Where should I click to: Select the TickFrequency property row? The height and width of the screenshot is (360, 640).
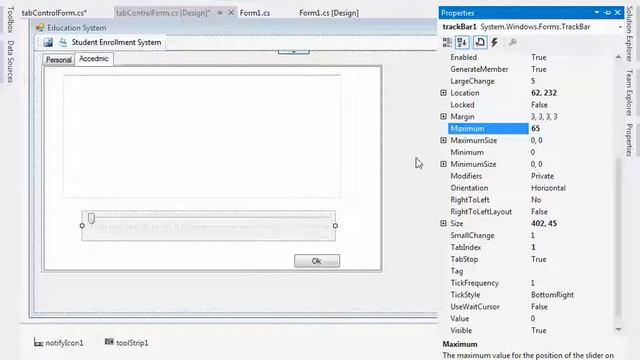[x=531, y=282]
